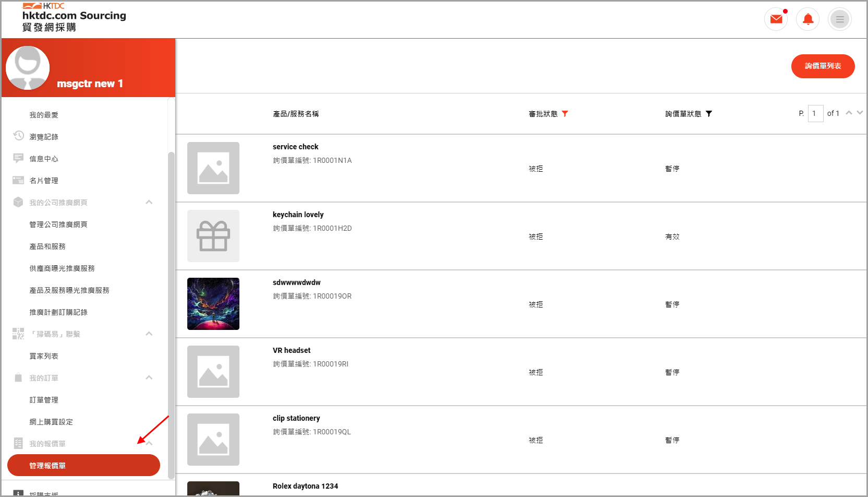The height and width of the screenshot is (497, 868).
Task: Open the notification bell
Action: coord(808,19)
